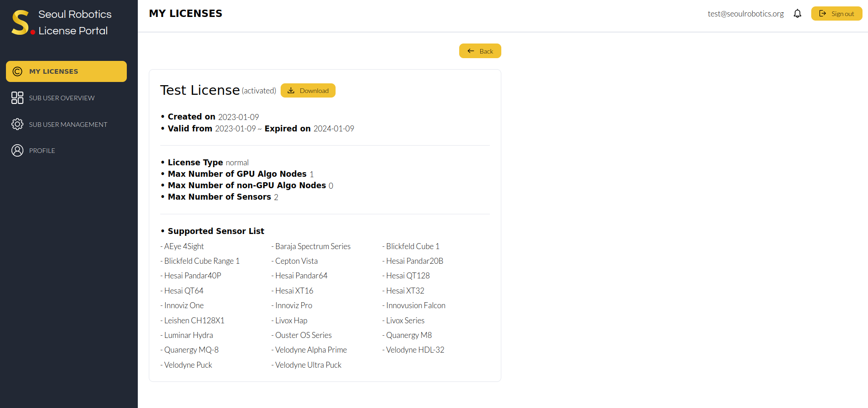868x408 pixels.
Task: Click AEye 4Sight sensor entry
Action: 182,246
